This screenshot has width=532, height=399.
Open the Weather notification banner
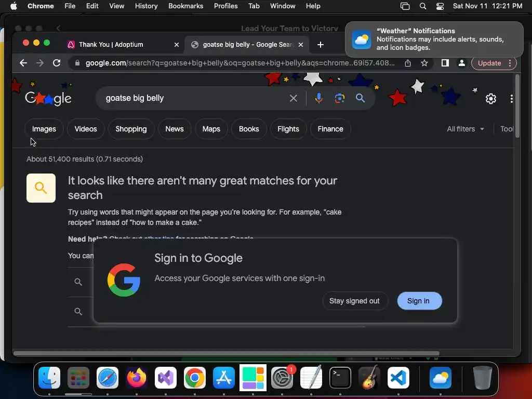click(434, 39)
